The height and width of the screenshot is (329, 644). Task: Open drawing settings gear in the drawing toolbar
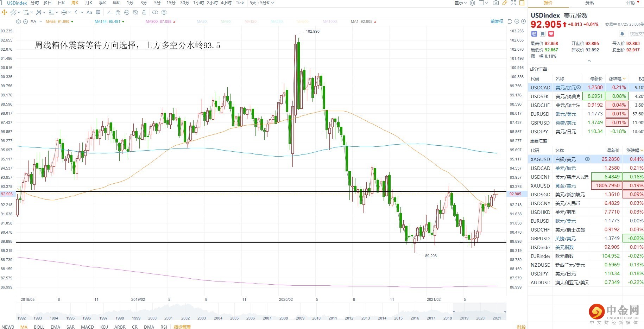tap(164, 12)
